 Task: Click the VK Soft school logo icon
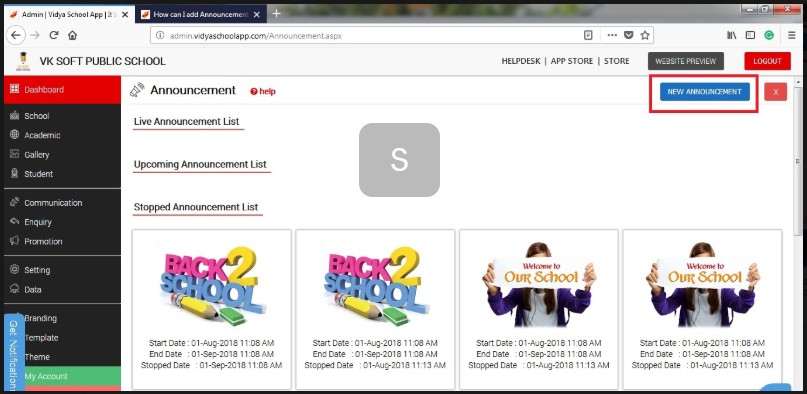pos(23,61)
